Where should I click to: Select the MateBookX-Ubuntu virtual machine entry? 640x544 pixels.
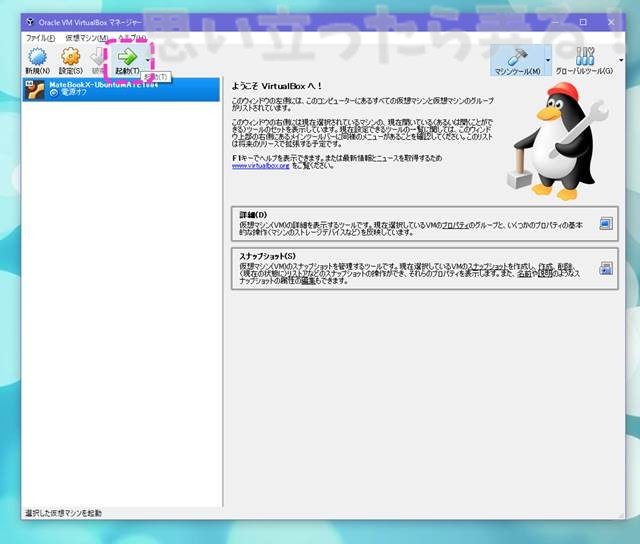click(121, 89)
